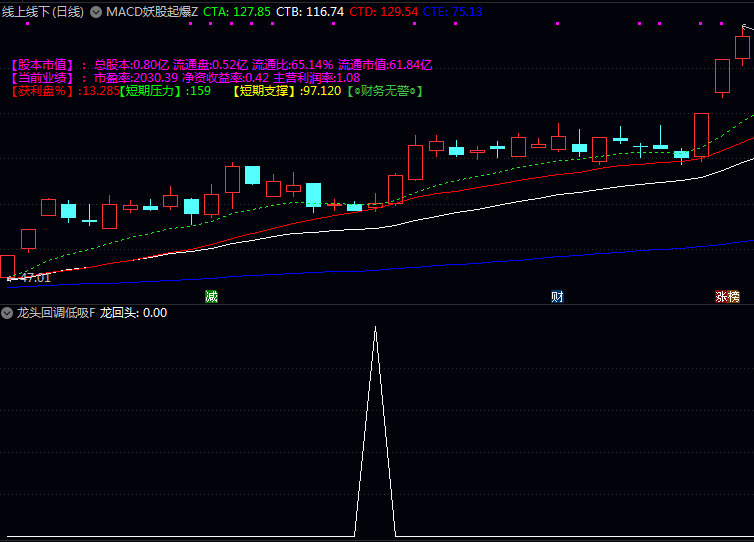Open the main chart indicator dropdown arrow
754x542 pixels.
point(96,12)
